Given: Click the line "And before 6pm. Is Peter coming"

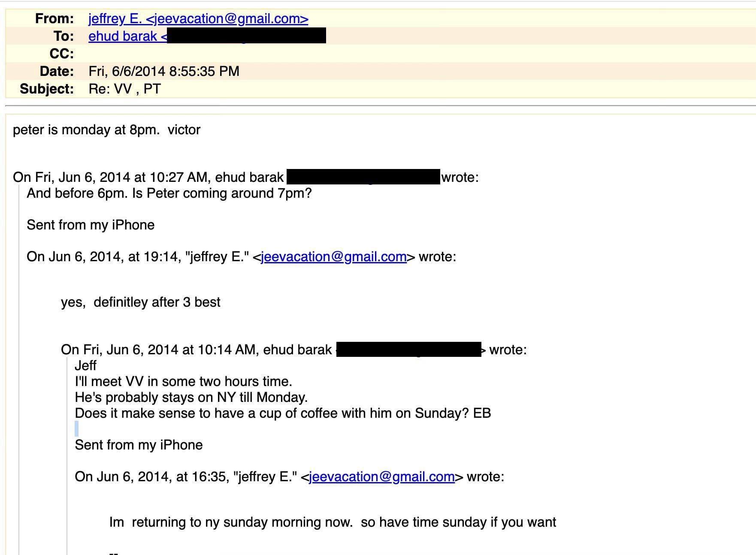Looking at the screenshot, I should [169, 193].
